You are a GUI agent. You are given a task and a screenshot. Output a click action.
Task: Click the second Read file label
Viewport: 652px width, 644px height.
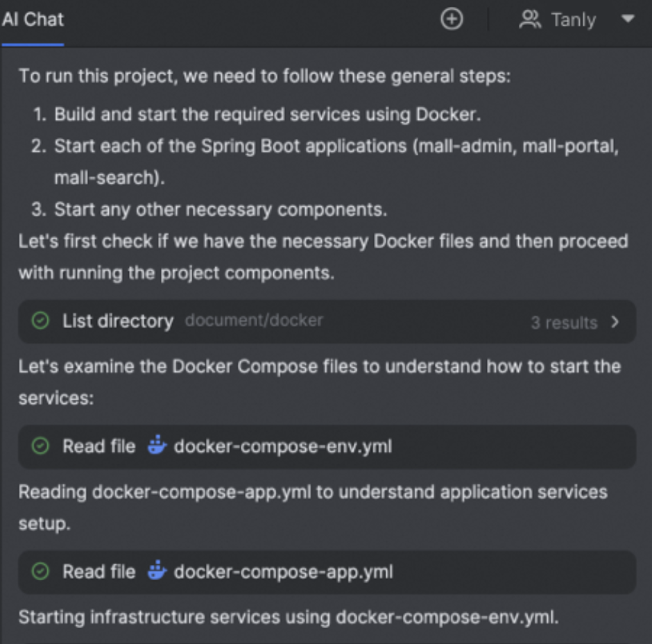tap(99, 572)
